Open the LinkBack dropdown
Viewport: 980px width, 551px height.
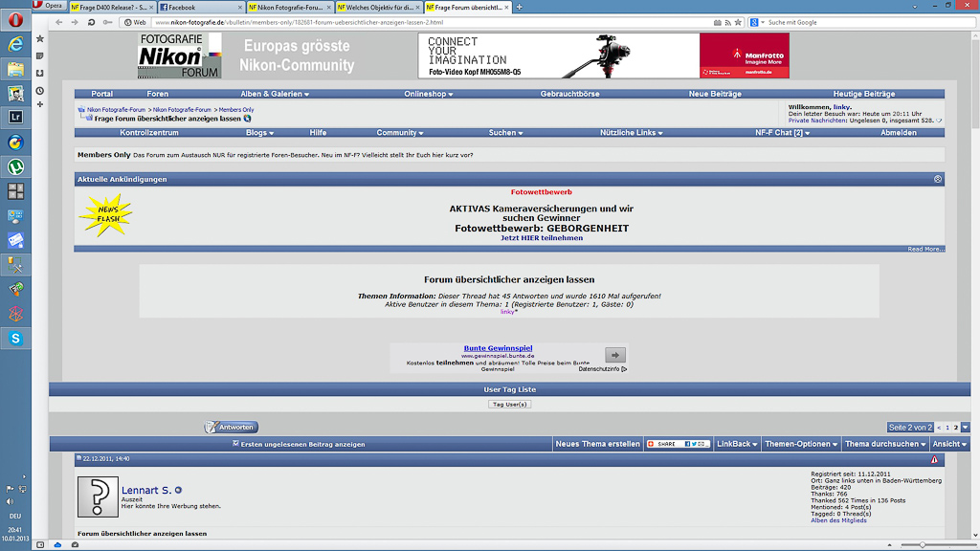737,444
